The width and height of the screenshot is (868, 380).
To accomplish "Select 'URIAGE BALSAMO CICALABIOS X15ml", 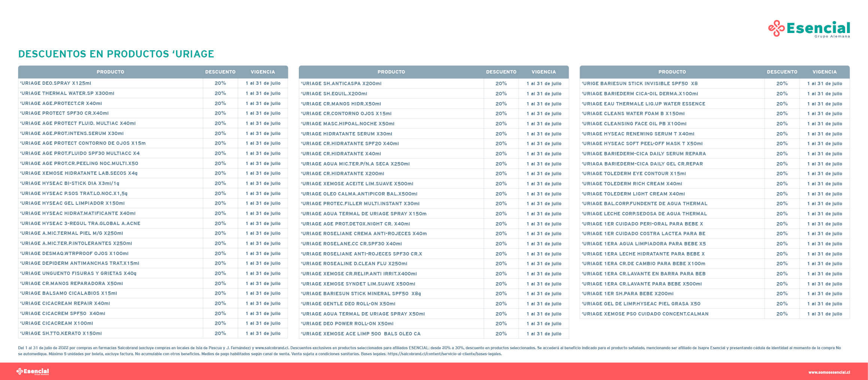I will coord(153,293).
